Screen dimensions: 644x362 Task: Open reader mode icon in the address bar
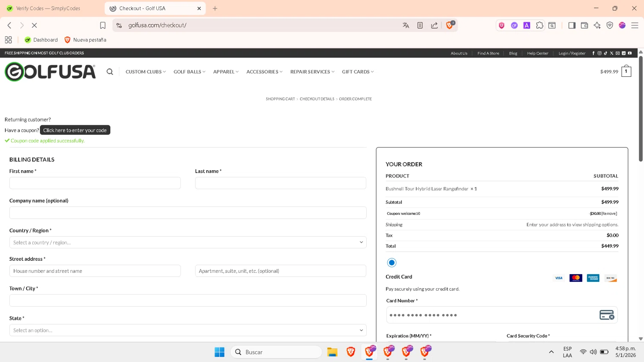point(420,25)
